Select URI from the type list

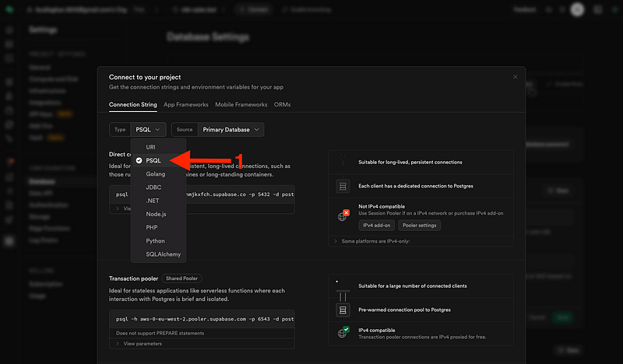coord(151,147)
